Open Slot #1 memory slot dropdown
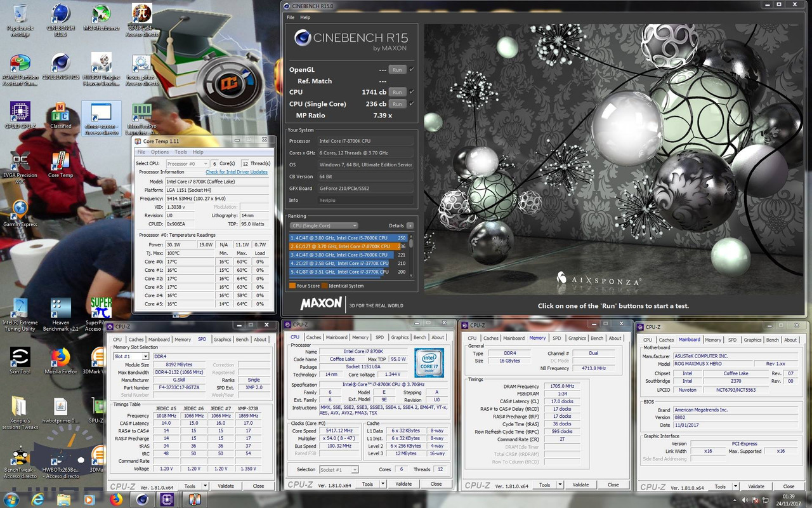 [x=131, y=356]
